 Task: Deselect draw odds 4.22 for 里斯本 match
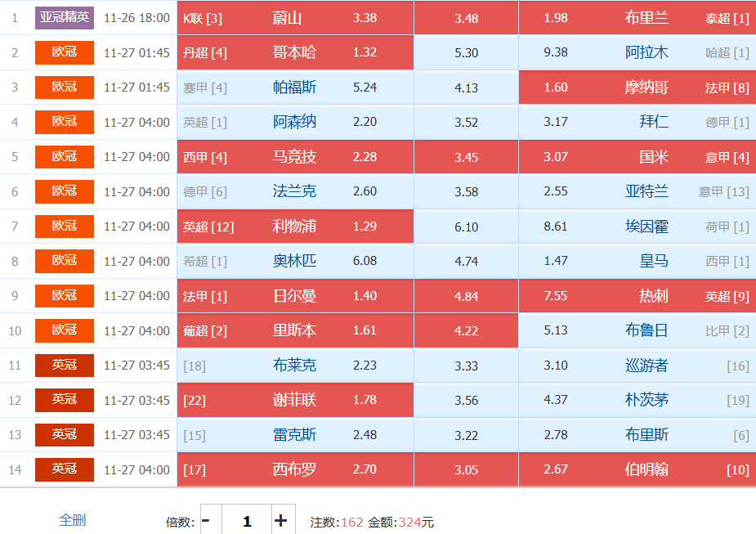pos(466,330)
